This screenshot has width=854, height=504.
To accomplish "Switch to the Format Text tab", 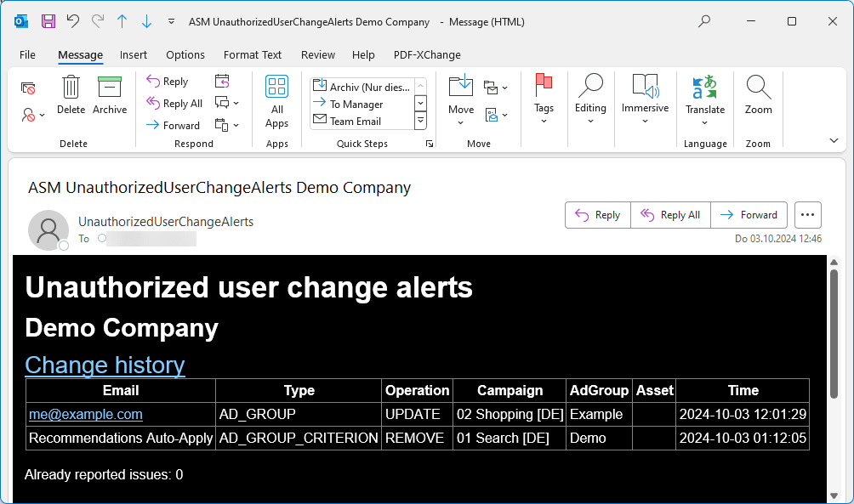I will [x=253, y=54].
